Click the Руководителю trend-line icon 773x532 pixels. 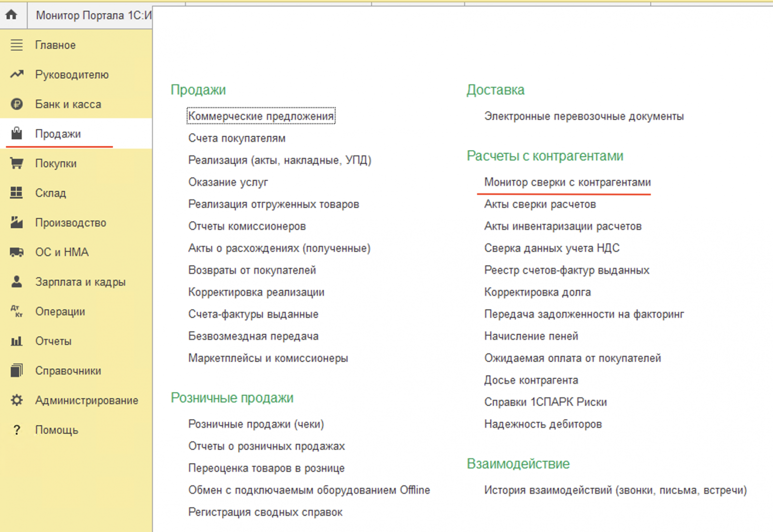tap(17, 74)
